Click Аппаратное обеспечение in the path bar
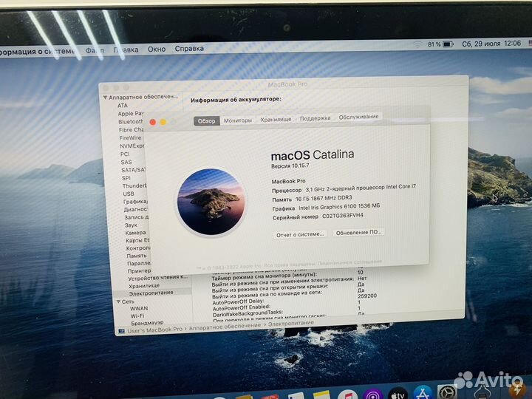The width and height of the screenshot is (532, 399). pyautogui.click(x=225, y=327)
